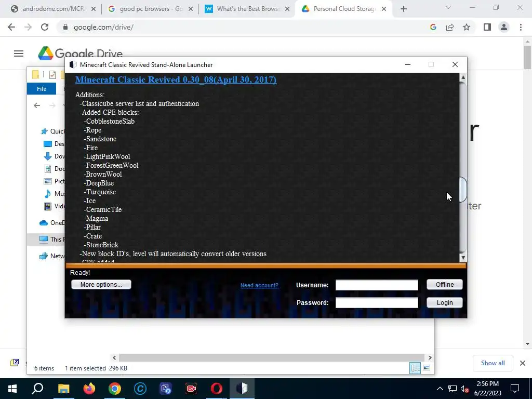Open Explorer File menu

(42, 88)
